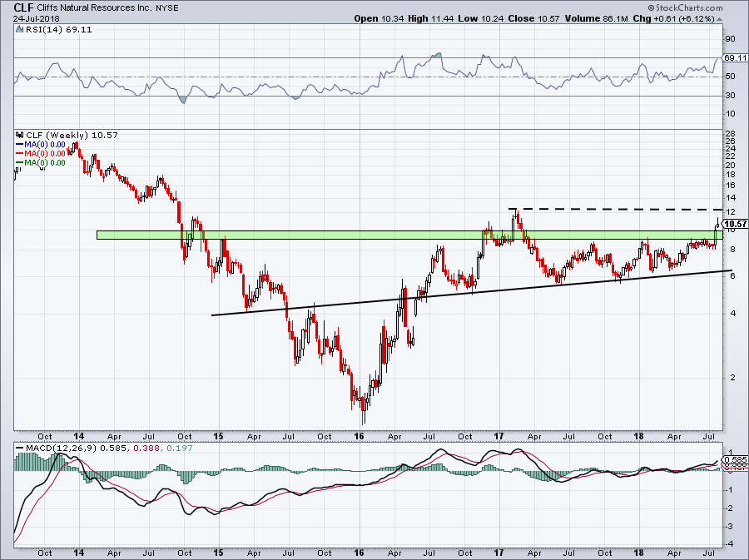Click the Volume 86.1M value
Viewport: 749px width, 560px height.
coord(597,18)
